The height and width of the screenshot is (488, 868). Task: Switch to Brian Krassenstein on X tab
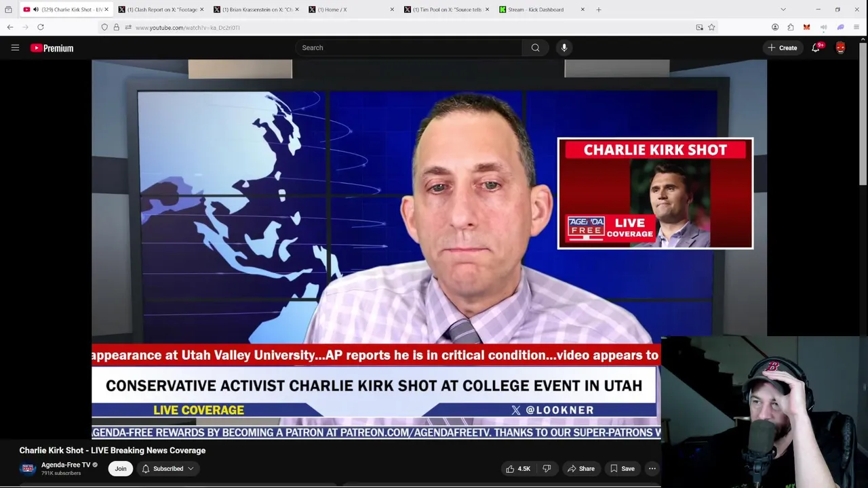[x=257, y=9]
